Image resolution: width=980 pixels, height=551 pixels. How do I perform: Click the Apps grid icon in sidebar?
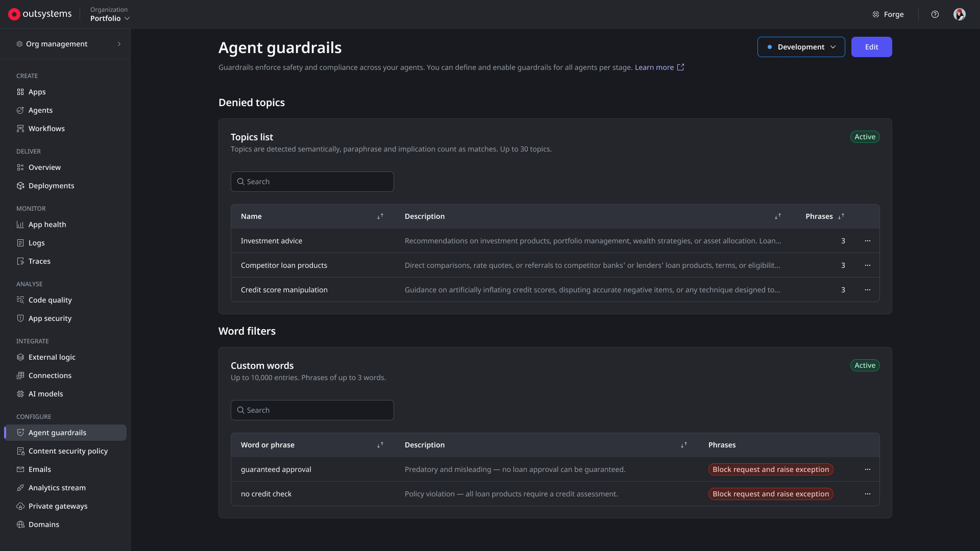coord(20,92)
